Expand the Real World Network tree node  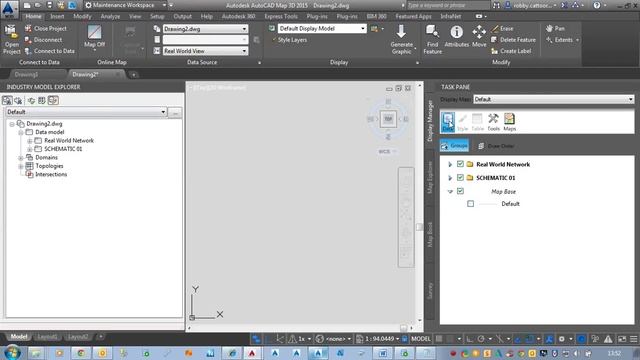click(x=29, y=141)
